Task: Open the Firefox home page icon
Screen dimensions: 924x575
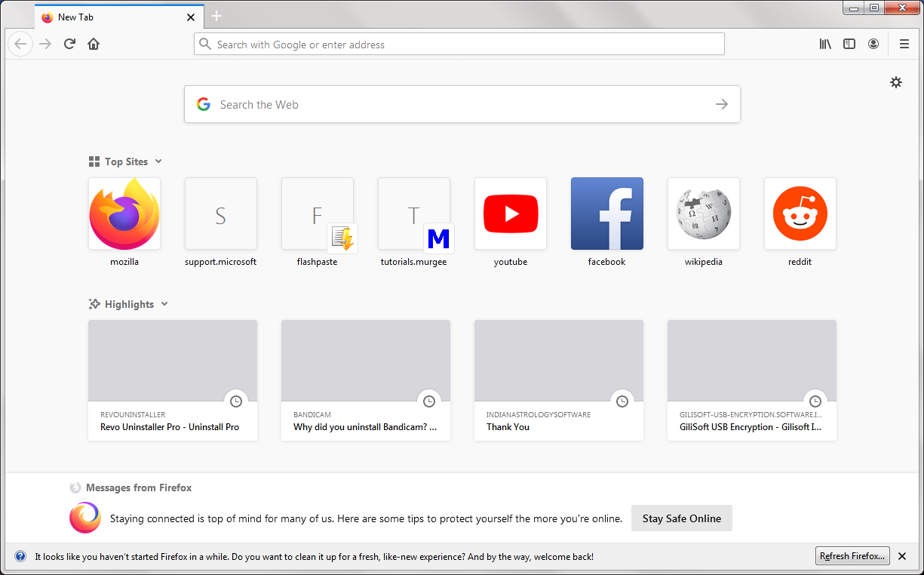Action: 94,44
